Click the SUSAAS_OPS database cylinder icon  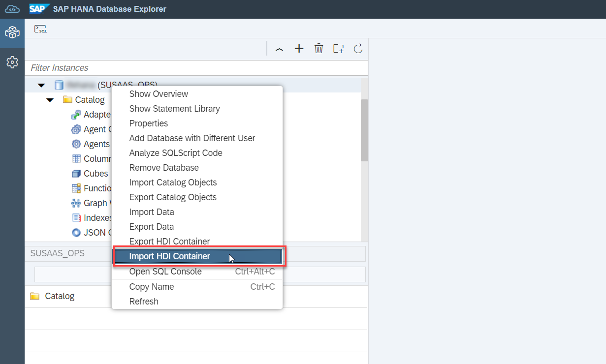point(59,85)
